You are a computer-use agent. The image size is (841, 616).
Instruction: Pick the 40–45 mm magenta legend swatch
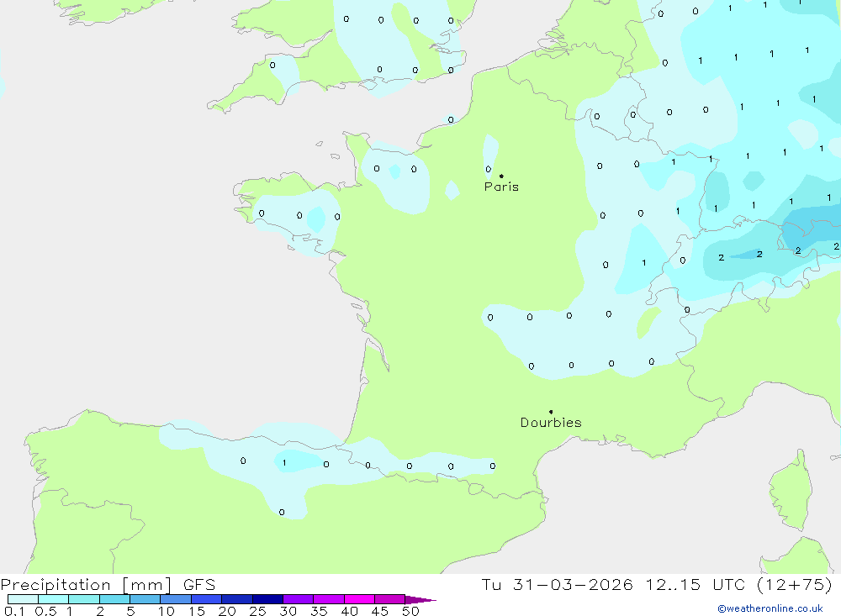pyautogui.click(x=359, y=599)
